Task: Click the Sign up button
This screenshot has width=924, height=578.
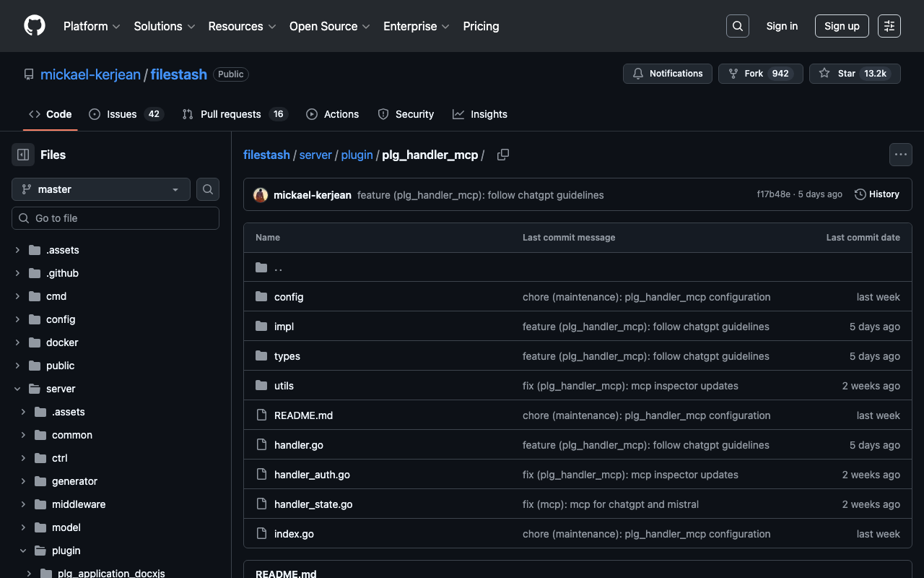Action: tap(842, 26)
